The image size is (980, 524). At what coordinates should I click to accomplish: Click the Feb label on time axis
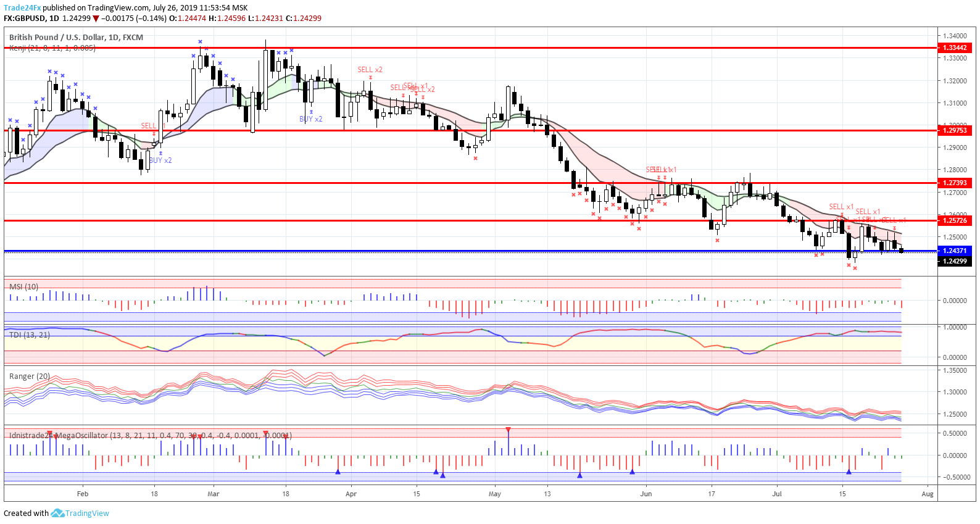click(x=83, y=494)
